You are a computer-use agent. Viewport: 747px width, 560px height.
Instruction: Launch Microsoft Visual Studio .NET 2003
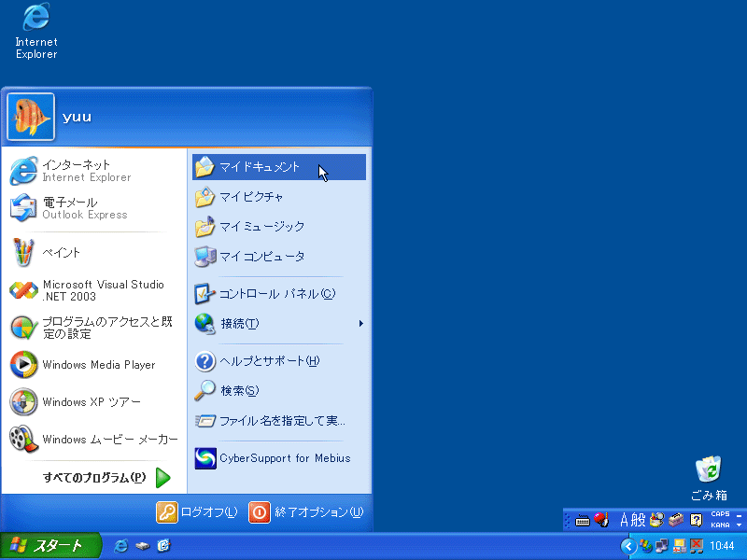click(93, 290)
